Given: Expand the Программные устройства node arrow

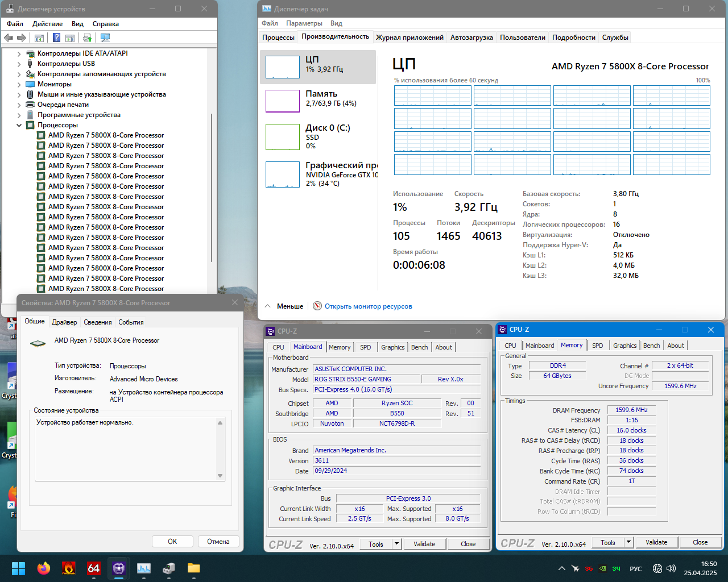Looking at the screenshot, I should coord(19,115).
